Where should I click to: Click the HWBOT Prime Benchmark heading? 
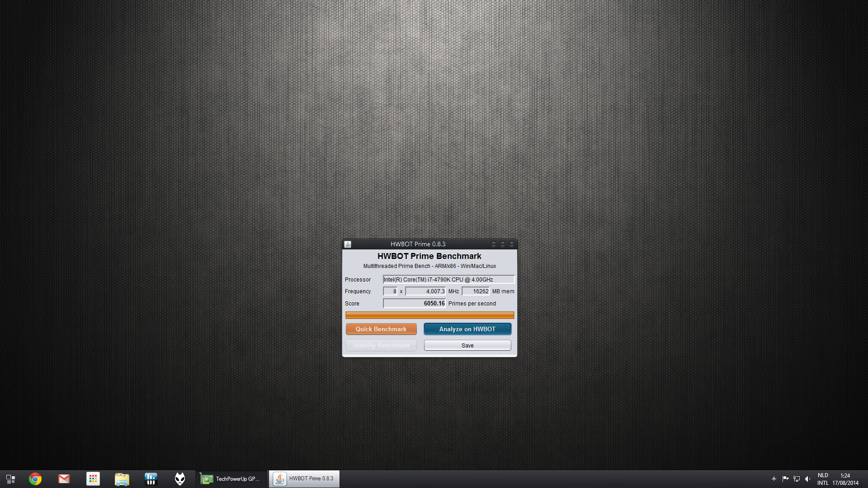[429, 256]
